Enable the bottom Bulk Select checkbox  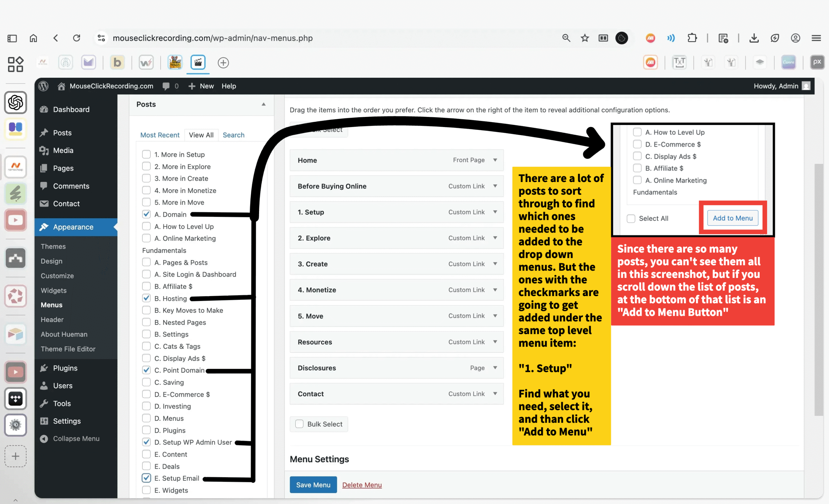[x=299, y=424]
